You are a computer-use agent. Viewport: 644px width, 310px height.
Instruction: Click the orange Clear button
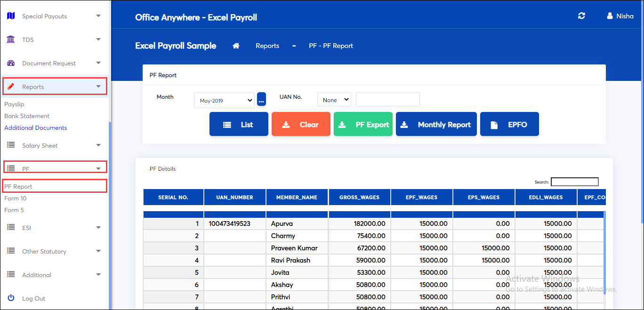click(301, 124)
